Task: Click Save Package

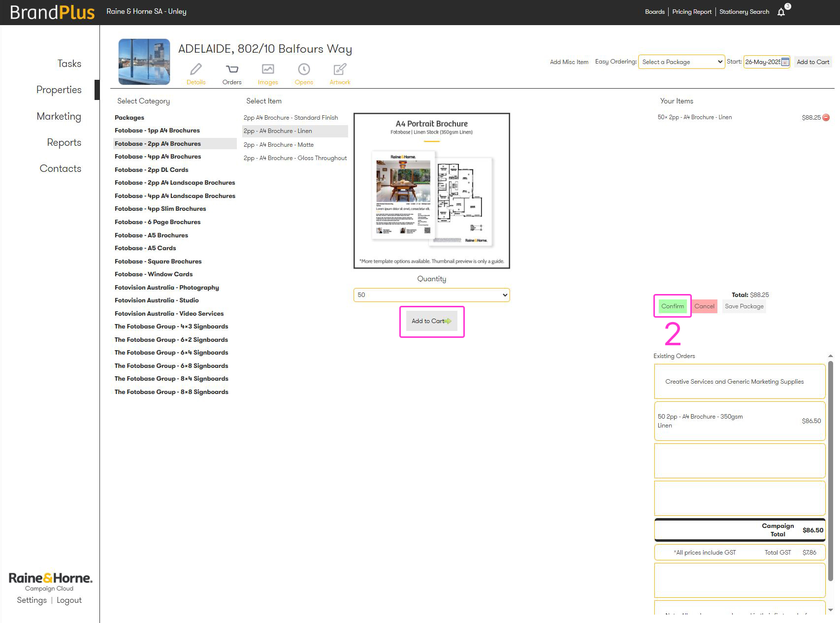Action: coord(744,306)
